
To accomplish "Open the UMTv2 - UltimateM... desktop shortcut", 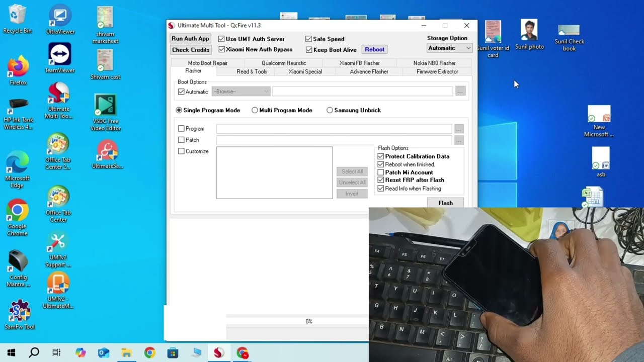I will [x=58, y=291].
